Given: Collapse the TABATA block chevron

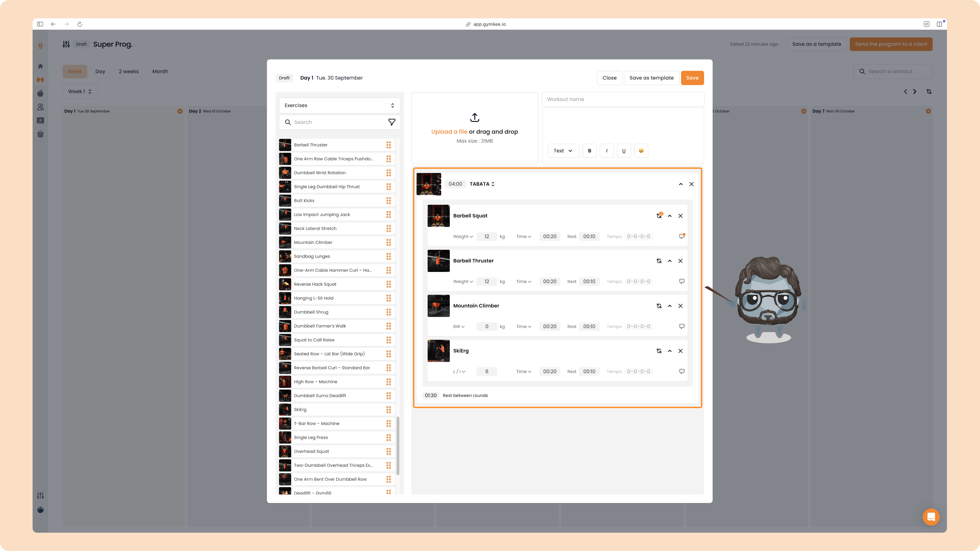Looking at the screenshot, I should [x=681, y=184].
